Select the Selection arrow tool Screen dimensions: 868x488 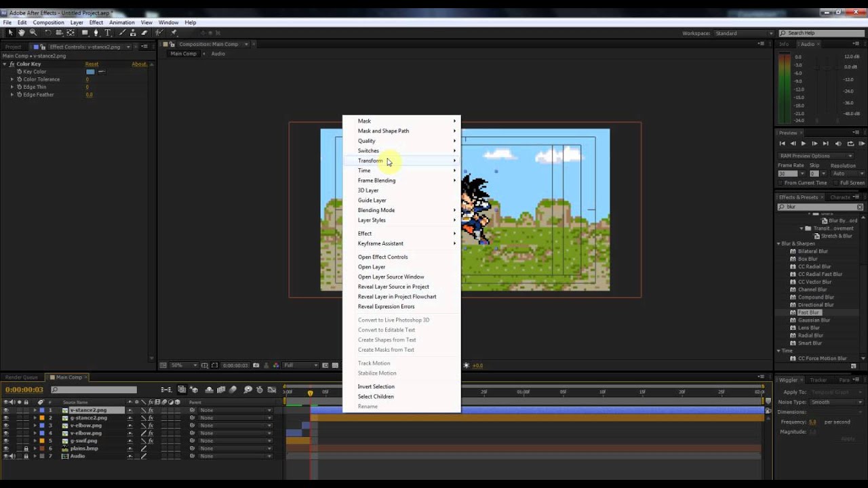click(x=10, y=33)
